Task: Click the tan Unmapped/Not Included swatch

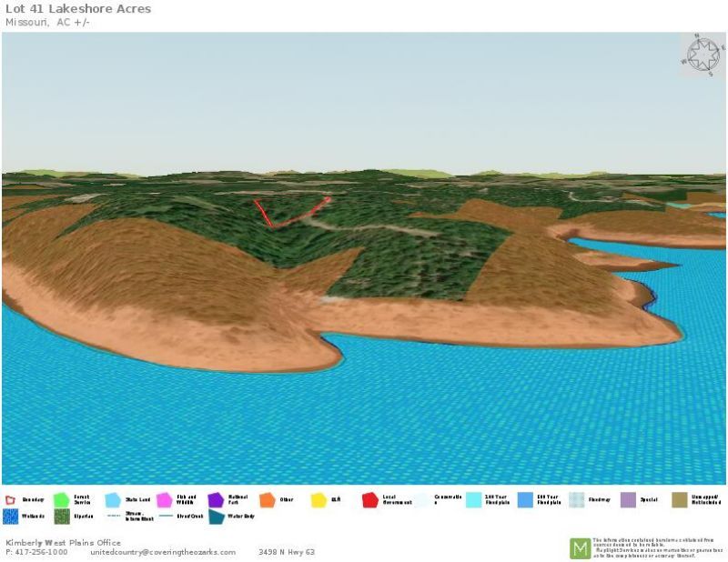Action: coord(680,500)
